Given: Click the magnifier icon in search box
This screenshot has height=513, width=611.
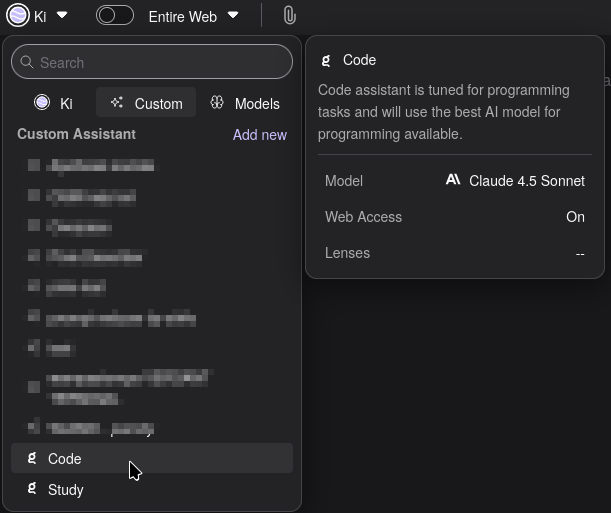Looking at the screenshot, I should pyautogui.click(x=27, y=62).
